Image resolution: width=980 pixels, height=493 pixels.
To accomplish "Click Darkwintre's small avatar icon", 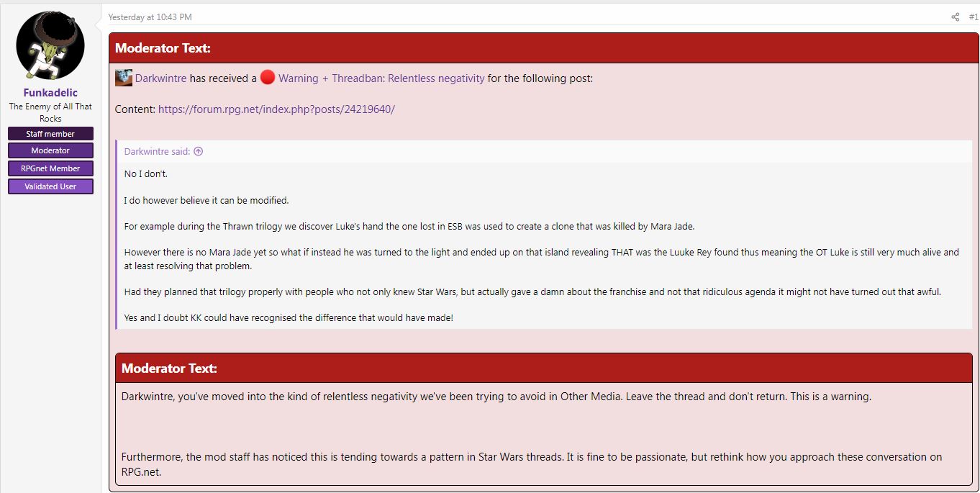I will pyautogui.click(x=124, y=78).
